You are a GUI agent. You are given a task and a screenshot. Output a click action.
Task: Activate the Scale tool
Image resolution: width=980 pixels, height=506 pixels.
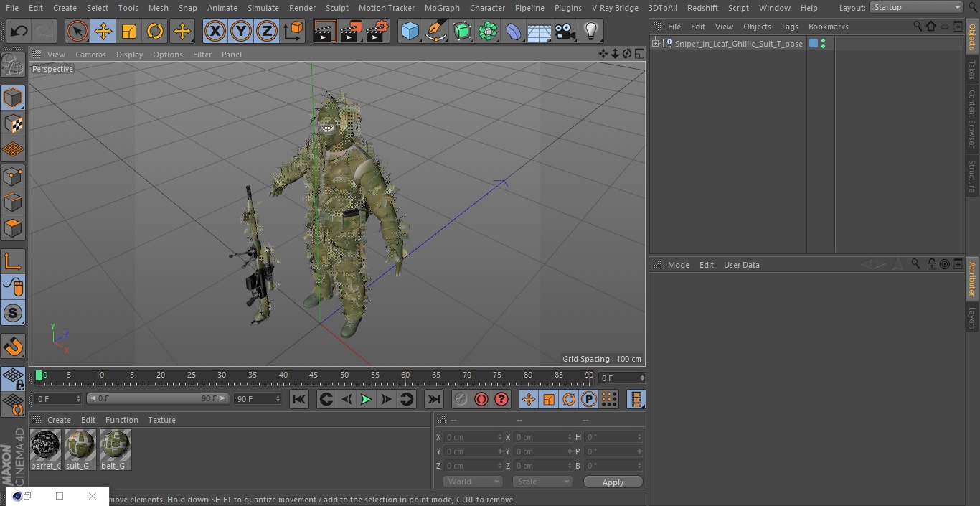pos(129,32)
